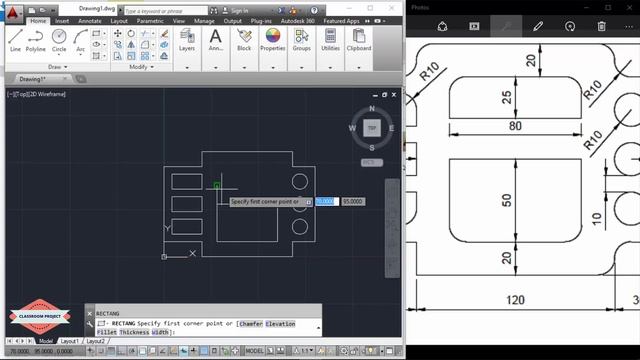
Task: Toggle Object Snap in status bar
Action: pos(142,351)
